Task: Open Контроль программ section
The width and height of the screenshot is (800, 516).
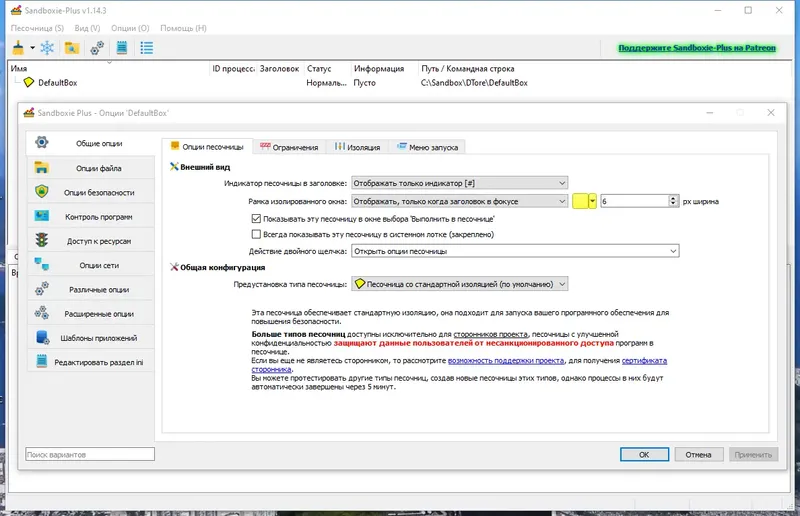Action: 90,216
